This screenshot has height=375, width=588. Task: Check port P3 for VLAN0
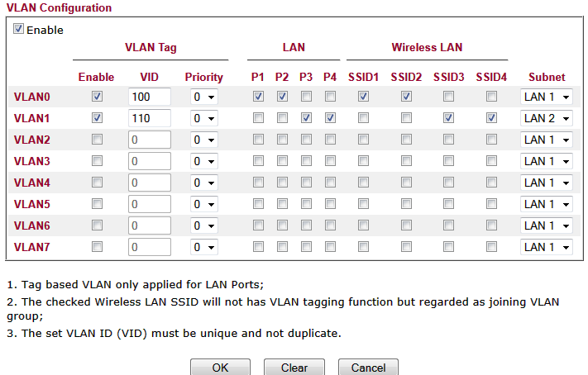point(306,97)
